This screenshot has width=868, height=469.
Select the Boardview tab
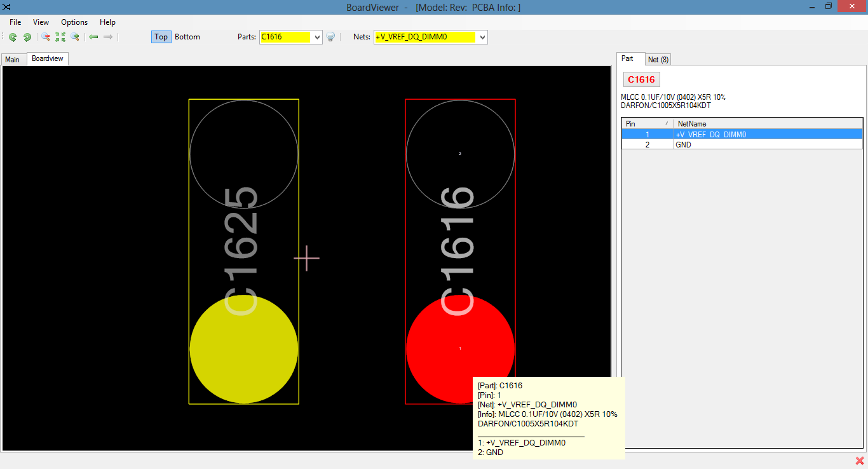pyautogui.click(x=48, y=58)
